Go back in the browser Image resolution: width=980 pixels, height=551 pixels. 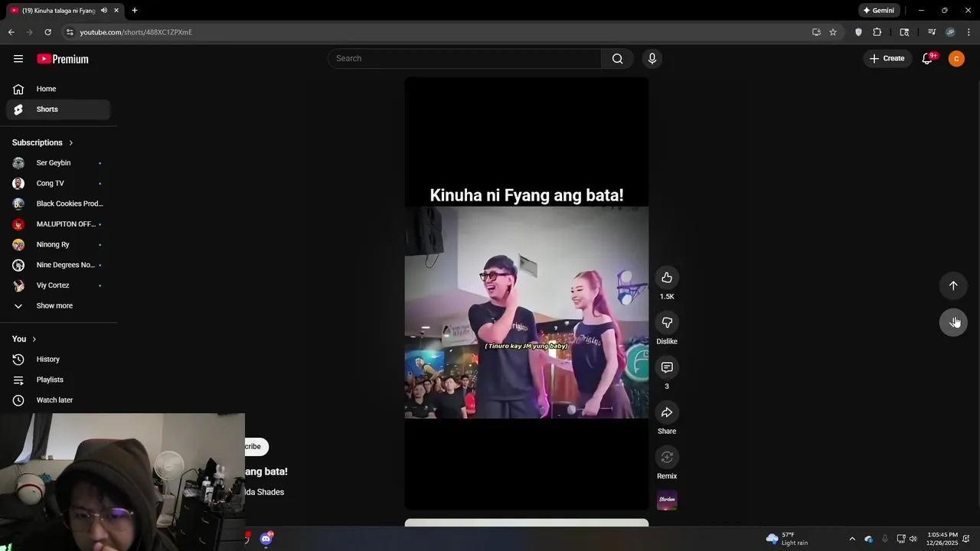pyautogui.click(x=11, y=32)
